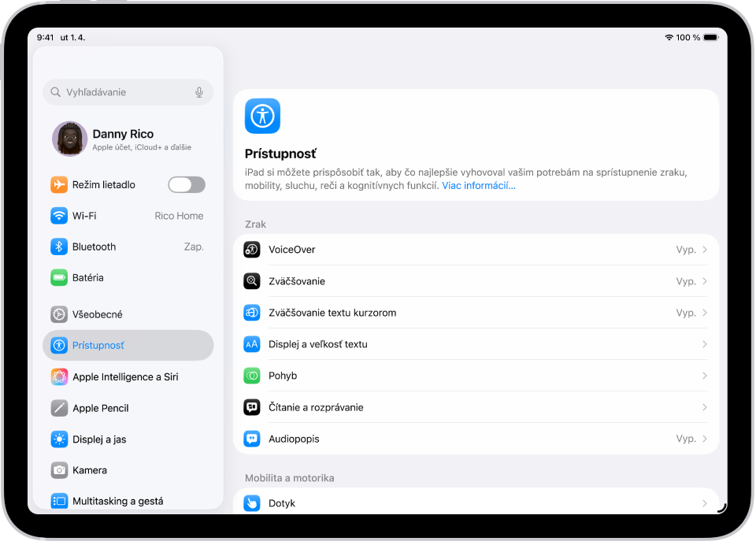Click the Displej a veľkosť textu AA icon
The height and width of the screenshot is (545, 756).
pyautogui.click(x=252, y=344)
